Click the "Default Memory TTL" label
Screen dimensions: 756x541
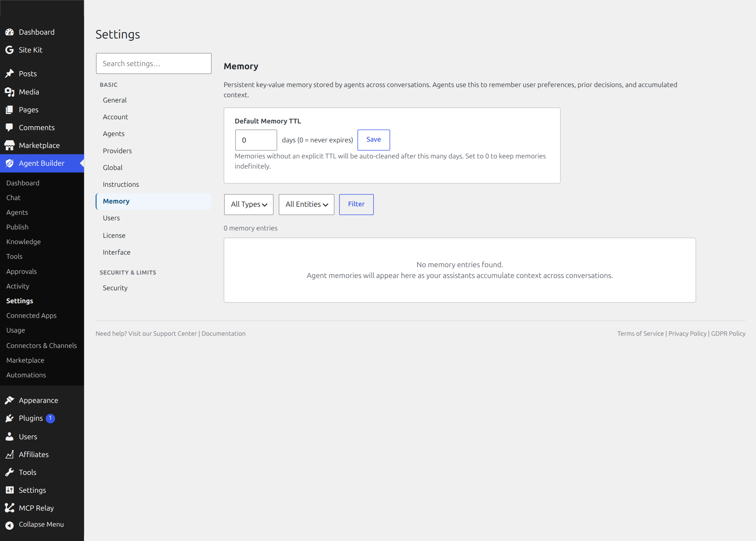(268, 121)
